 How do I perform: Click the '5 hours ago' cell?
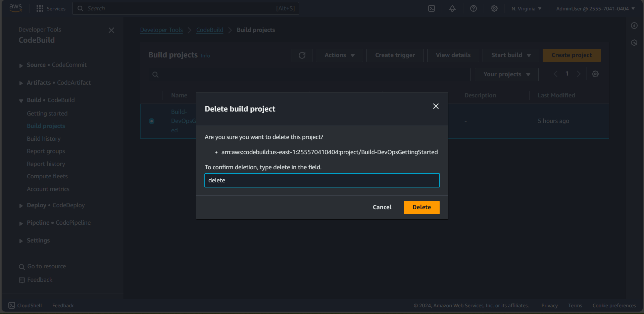[x=553, y=121]
